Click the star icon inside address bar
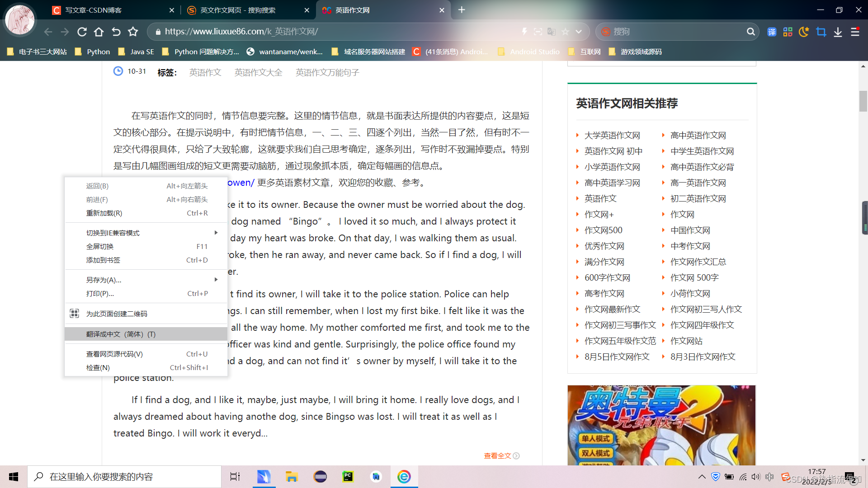This screenshot has height=488, width=868. tap(565, 32)
